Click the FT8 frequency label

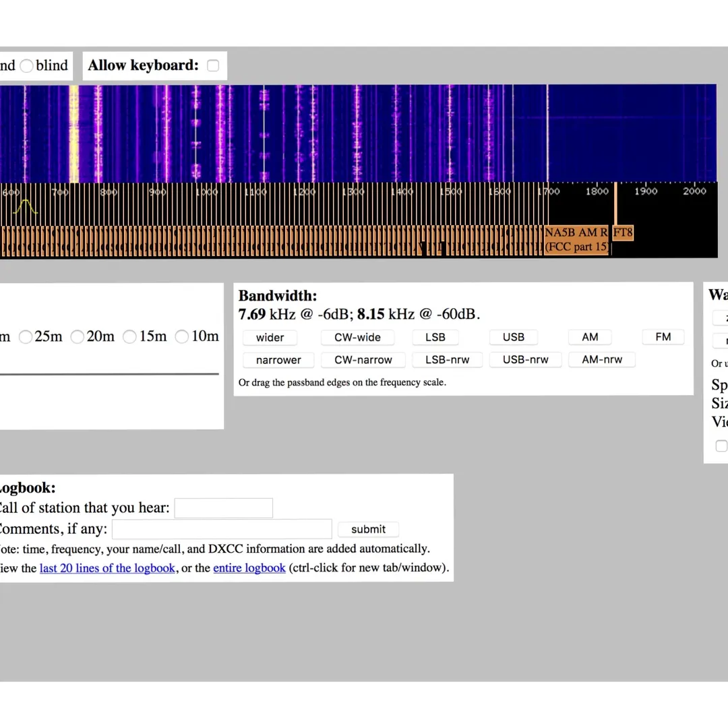pos(623,233)
